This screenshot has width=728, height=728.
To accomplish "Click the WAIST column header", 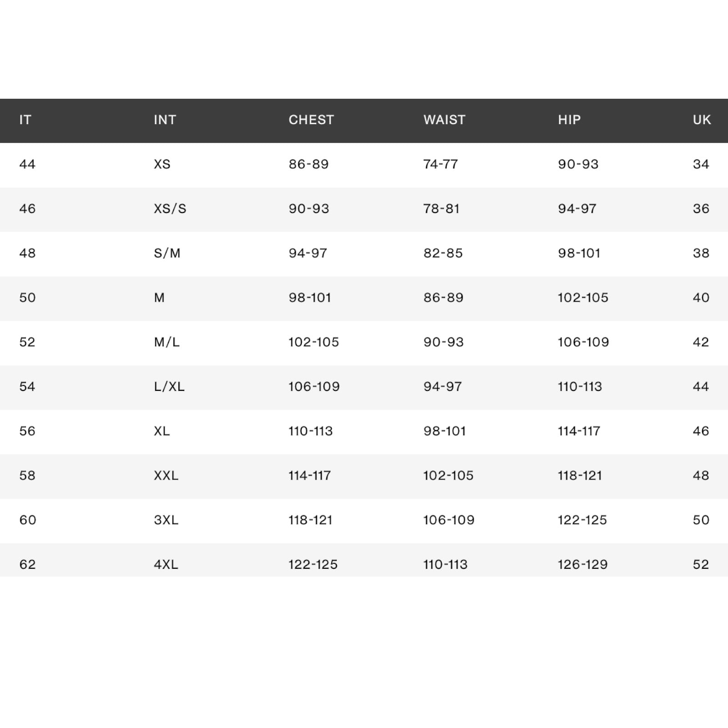I will point(444,120).
